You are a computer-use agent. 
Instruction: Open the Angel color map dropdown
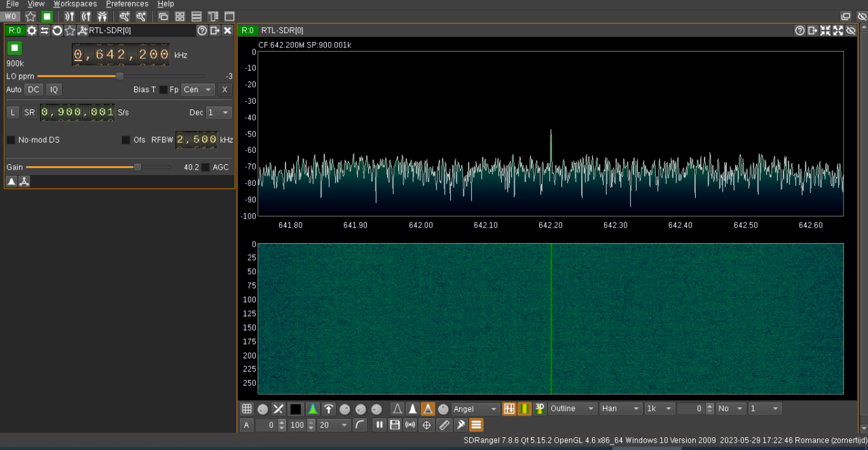[475, 409]
